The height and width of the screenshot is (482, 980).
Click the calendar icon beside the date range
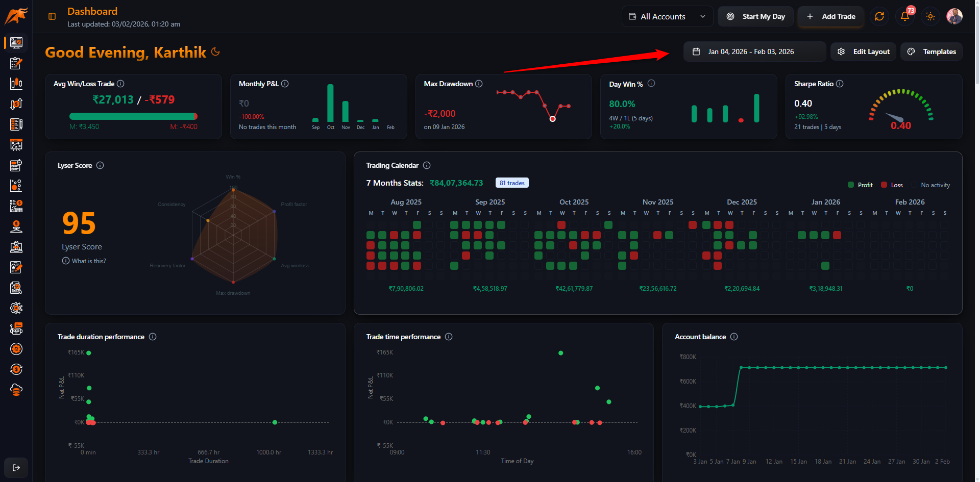pos(697,51)
